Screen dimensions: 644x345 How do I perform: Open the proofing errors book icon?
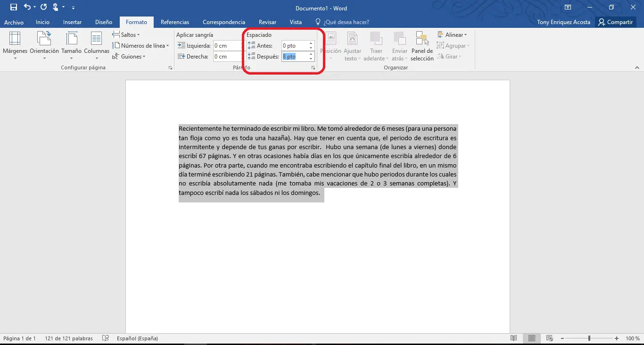(x=106, y=338)
